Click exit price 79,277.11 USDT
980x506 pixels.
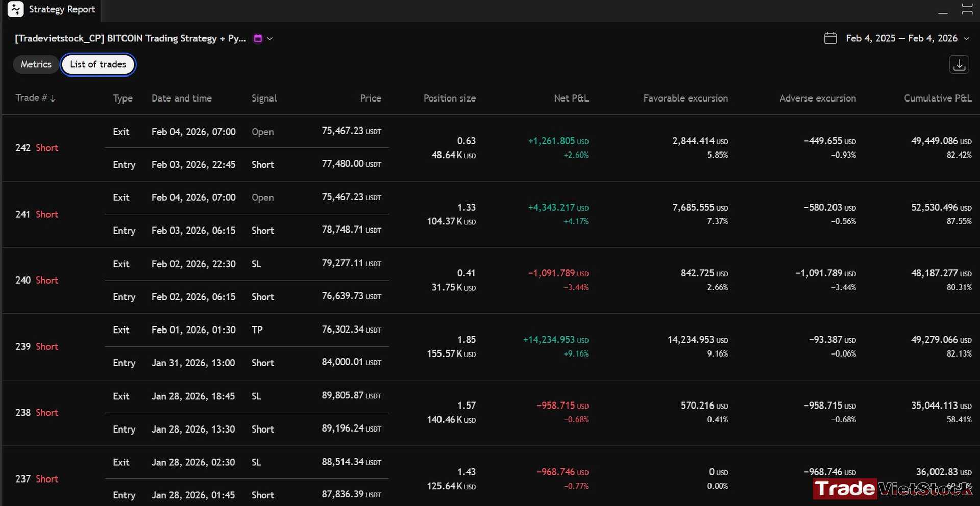tap(351, 263)
